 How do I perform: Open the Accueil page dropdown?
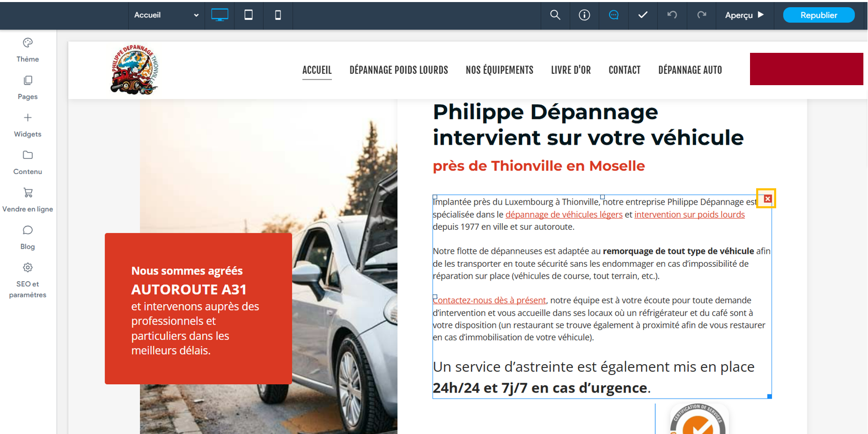166,15
